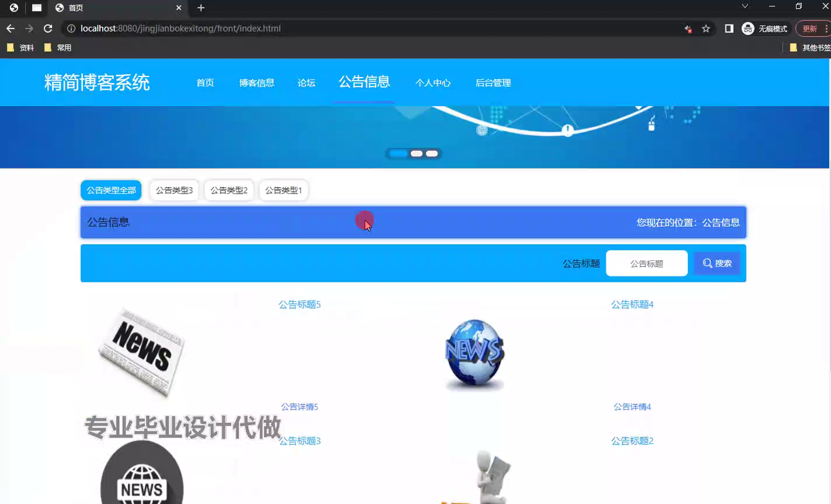831x504 pixels.
Task: Open 个人中心 in the navigation menu
Action: 433,83
